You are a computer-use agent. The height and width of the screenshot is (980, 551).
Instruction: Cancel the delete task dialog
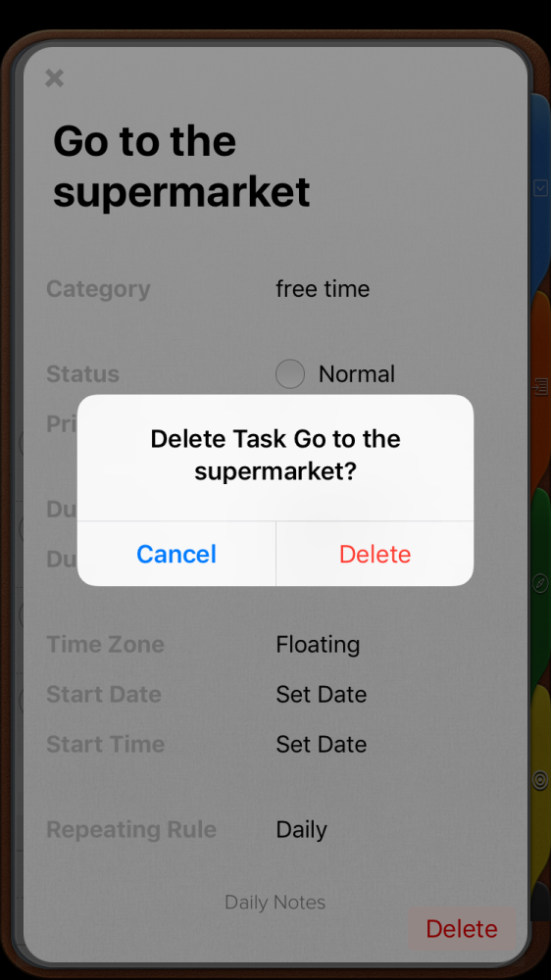pyautogui.click(x=176, y=554)
